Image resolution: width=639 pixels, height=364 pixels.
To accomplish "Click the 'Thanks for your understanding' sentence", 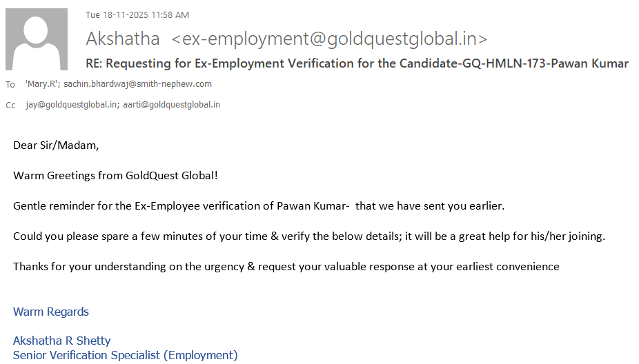I will [286, 266].
